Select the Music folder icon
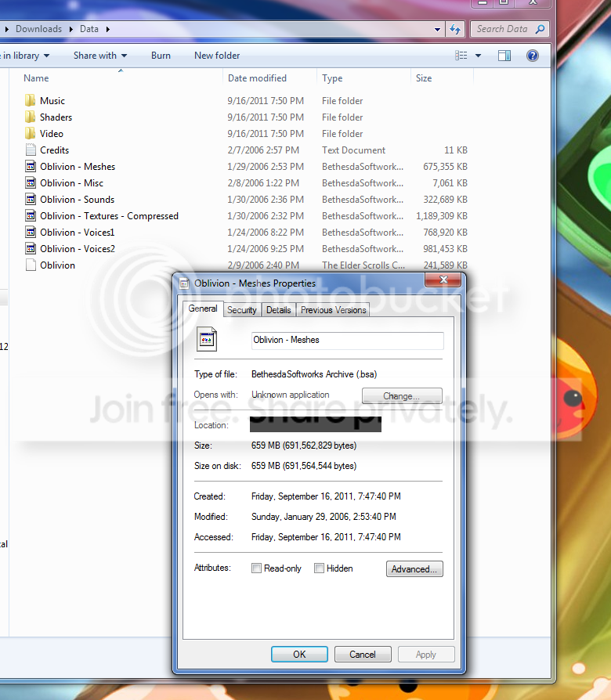611x700 pixels. tap(30, 100)
